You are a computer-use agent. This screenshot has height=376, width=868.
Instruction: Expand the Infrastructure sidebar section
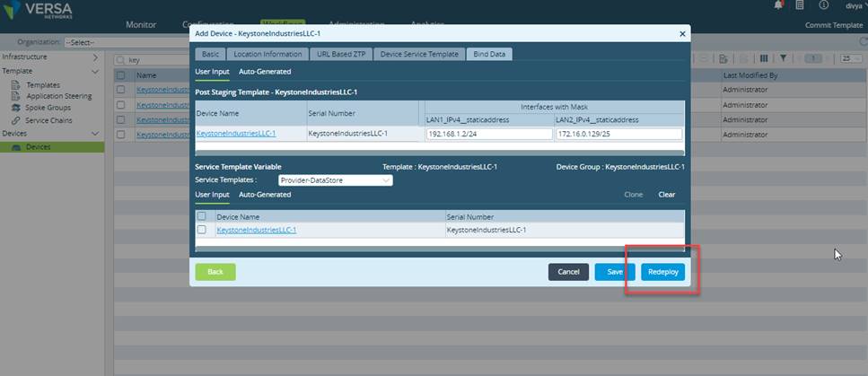click(95, 57)
